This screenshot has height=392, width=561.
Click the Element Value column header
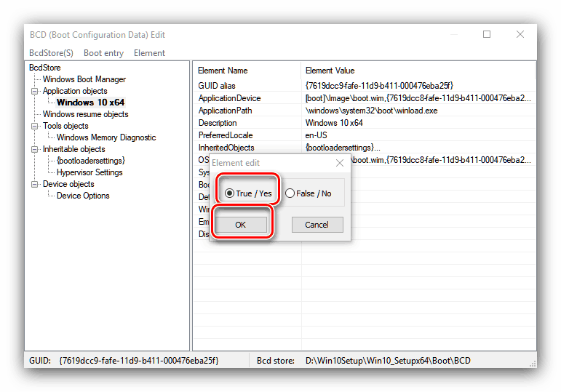[418, 71]
